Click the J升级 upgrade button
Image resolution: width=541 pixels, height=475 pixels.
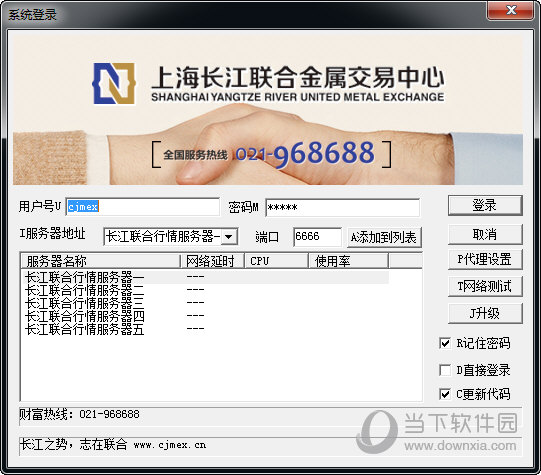pos(485,313)
